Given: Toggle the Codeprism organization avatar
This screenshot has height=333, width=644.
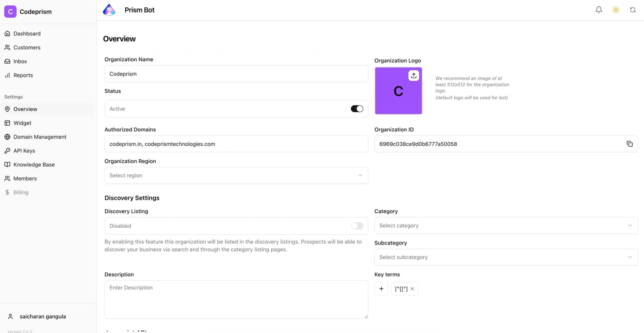Looking at the screenshot, I should tap(10, 11).
